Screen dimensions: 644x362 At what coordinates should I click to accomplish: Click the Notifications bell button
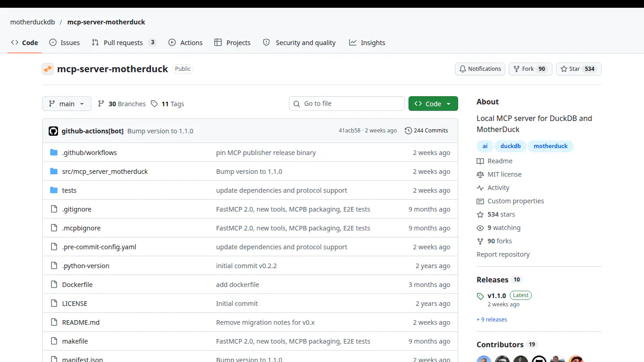480,69
